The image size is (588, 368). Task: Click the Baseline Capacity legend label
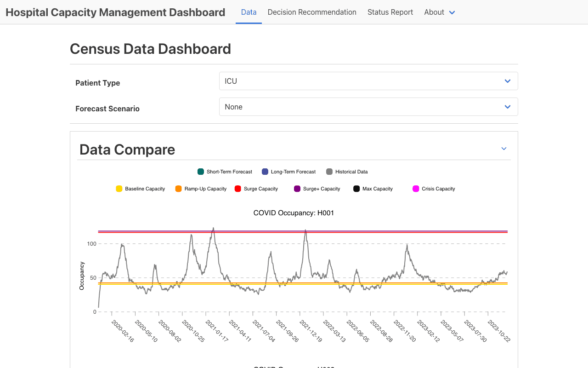[x=145, y=189]
